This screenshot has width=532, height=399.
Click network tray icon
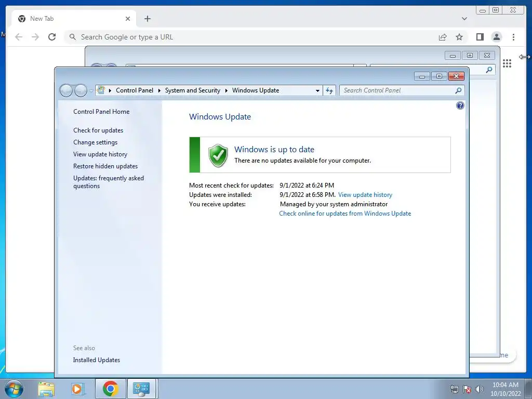click(454, 389)
